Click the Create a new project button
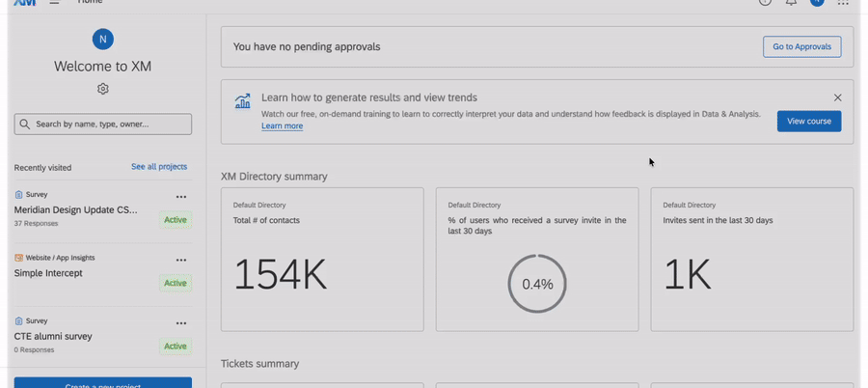Viewport: 868px width, 388px height. [103, 383]
